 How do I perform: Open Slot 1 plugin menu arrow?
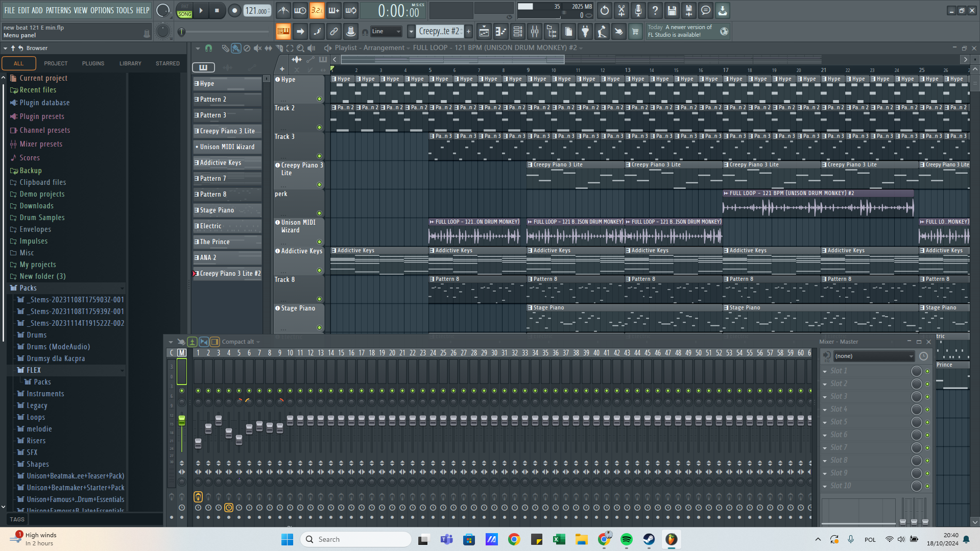[x=825, y=371]
